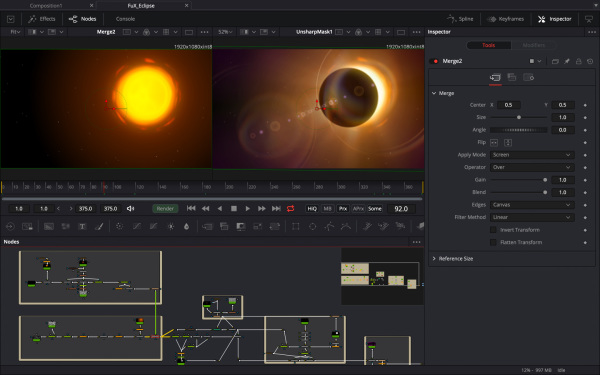Viewport: 600px width, 375px height.
Task: Click the Blur droplet tool icon
Action: 186,227
